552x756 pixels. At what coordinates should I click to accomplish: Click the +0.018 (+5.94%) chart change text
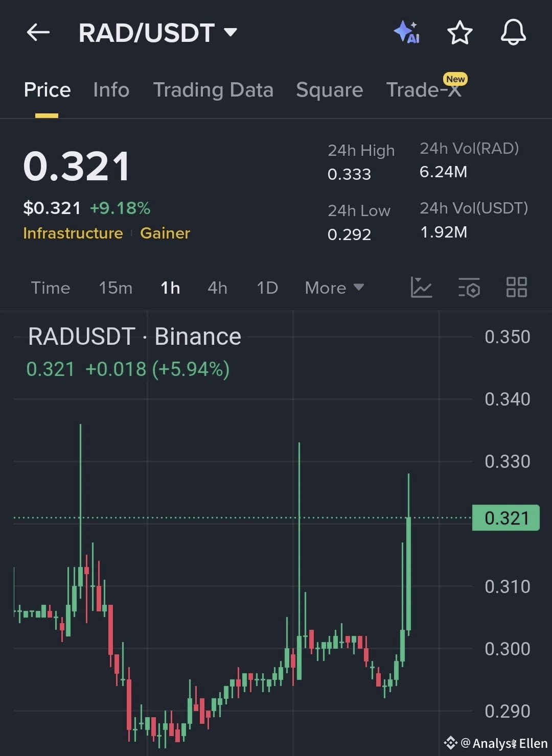157,369
